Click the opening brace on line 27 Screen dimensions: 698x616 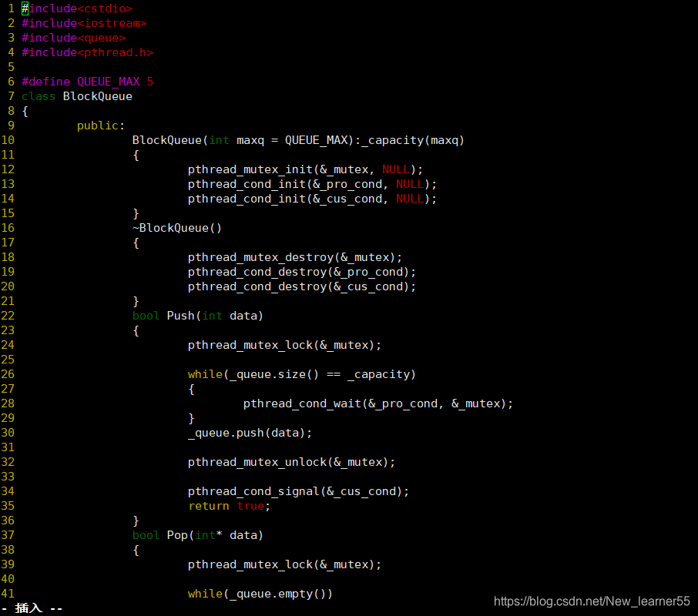click(x=191, y=389)
